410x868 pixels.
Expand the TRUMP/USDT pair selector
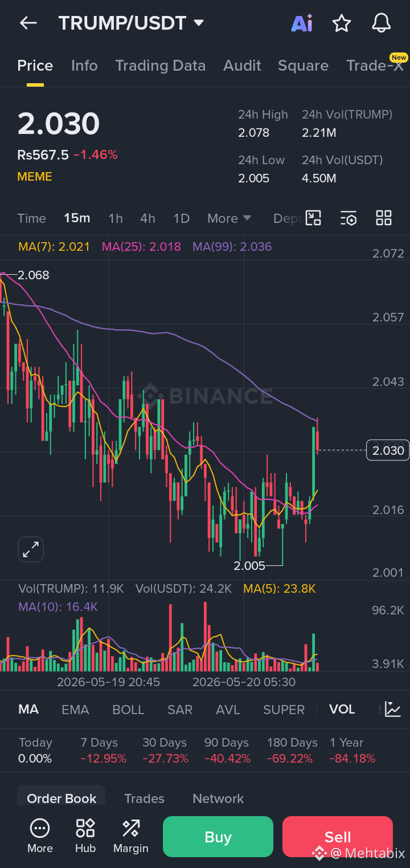coord(132,23)
